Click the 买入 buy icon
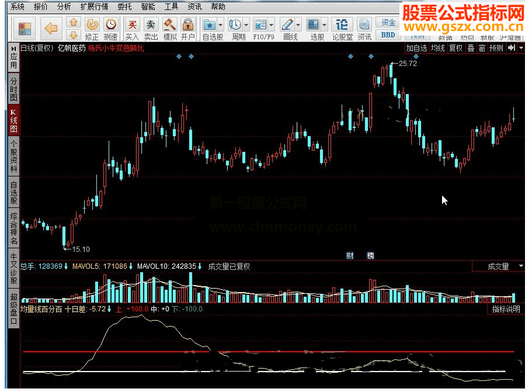Image resolution: width=532 pixels, height=392 pixels. pyautogui.click(x=132, y=29)
